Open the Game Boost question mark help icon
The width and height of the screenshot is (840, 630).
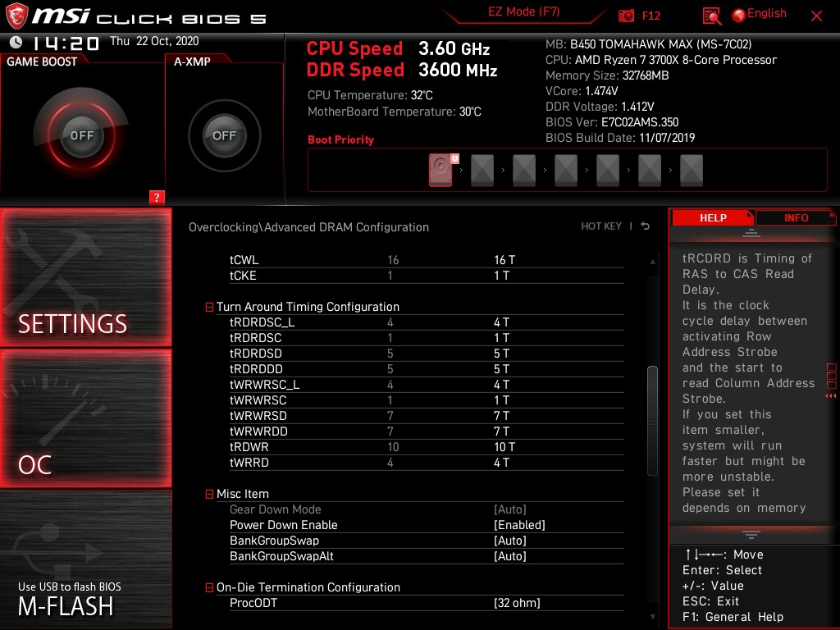[157, 197]
